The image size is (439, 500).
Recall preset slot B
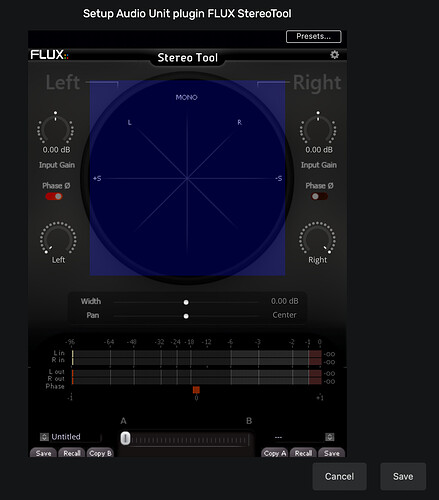point(303,453)
